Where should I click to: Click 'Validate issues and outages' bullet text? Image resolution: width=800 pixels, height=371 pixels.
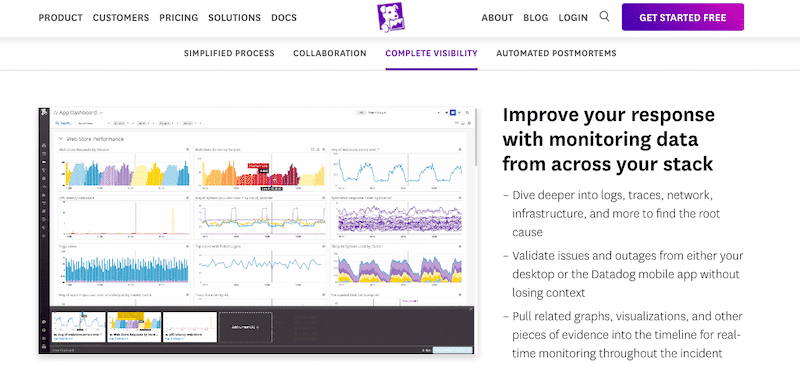click(x=628, y=274)
